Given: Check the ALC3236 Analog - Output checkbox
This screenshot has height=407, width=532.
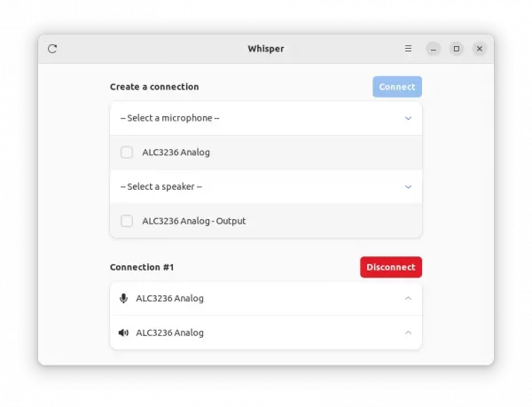Looking at the screenshot, I should tap(127, 221).
